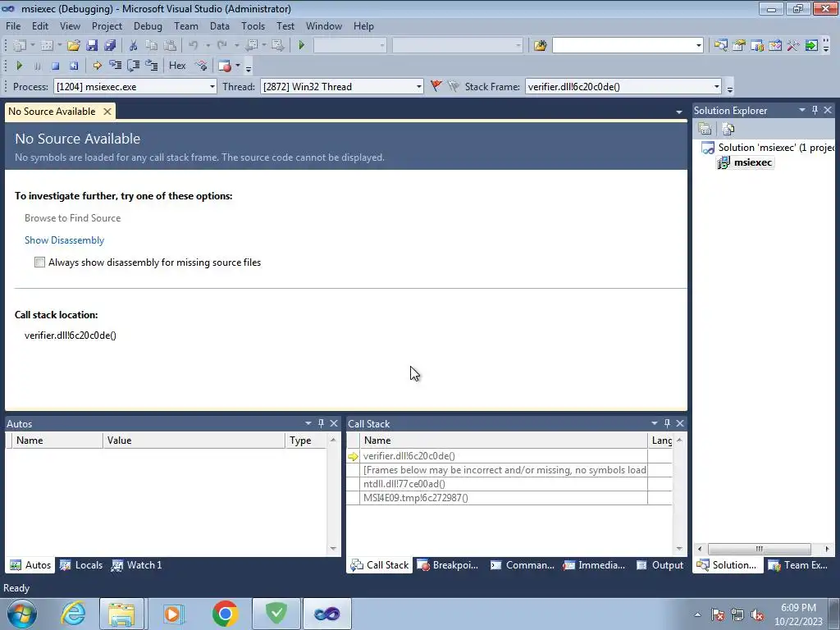Open Internet Explorer from the taskbar

pos(73,614)
